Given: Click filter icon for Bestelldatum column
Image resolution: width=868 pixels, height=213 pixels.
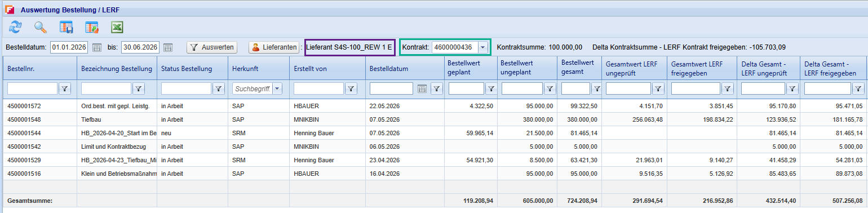Looking at the screenshot, I should tap(436, 88).
